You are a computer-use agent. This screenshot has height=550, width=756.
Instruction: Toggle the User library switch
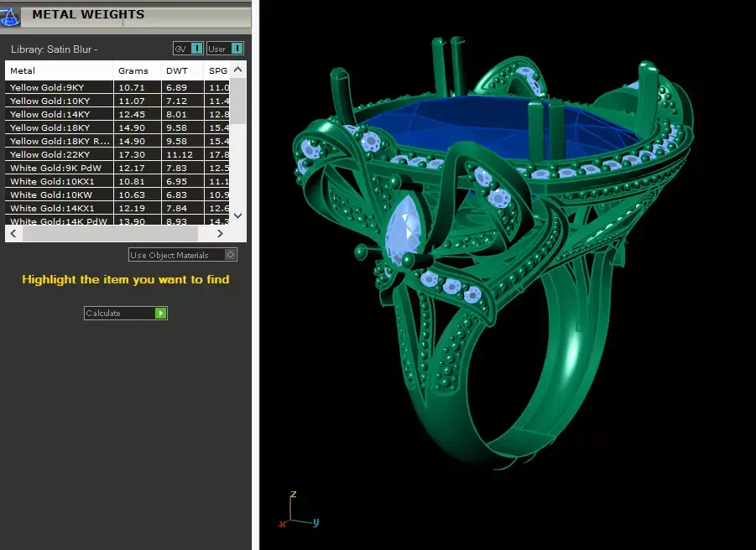(225, 49)
